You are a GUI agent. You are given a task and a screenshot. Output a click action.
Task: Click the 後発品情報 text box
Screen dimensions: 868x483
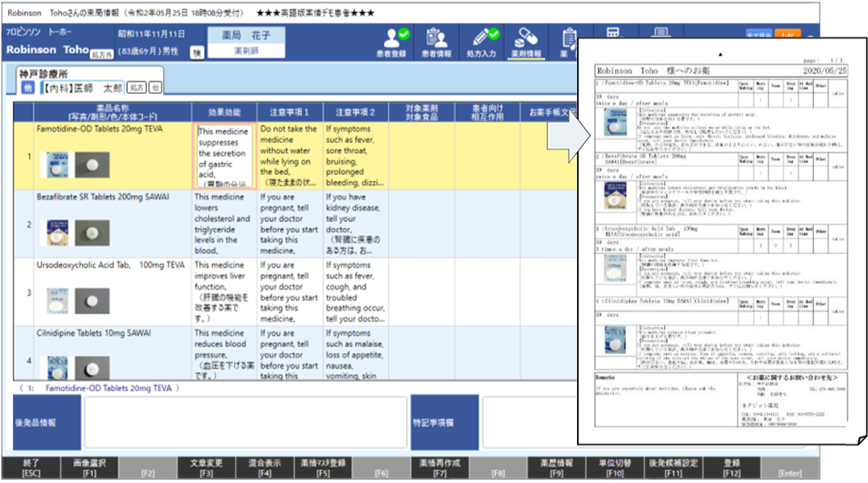pos(245,422)
